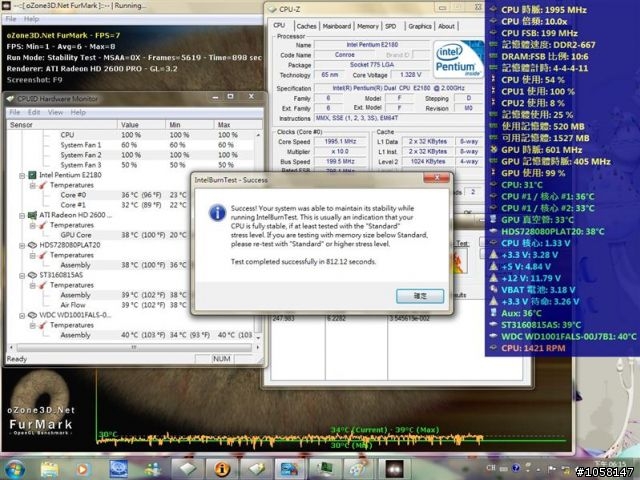This screenshot has height=480, width=640.
Task: Click the HDS728080PLAT20 hard disk icon
Action: tap(32, 245)
